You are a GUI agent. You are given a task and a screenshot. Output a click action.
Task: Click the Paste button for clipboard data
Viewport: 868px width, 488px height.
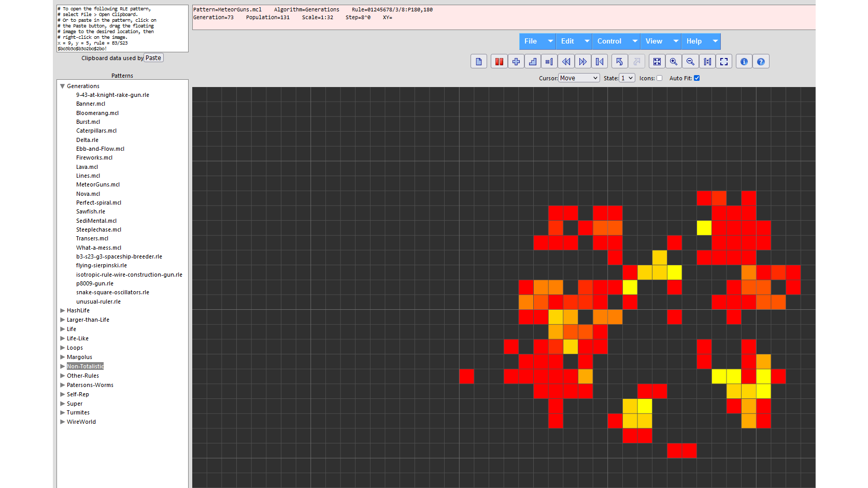(153, 58)
